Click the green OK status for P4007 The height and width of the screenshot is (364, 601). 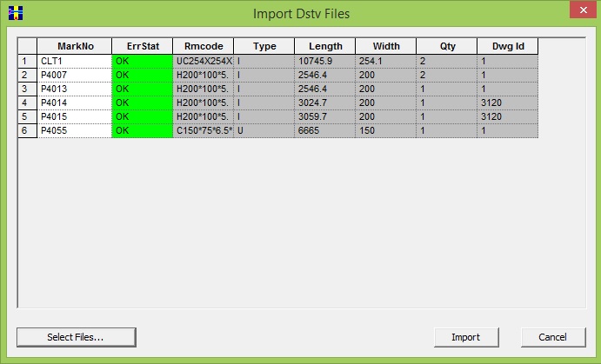tap(142, 75)
